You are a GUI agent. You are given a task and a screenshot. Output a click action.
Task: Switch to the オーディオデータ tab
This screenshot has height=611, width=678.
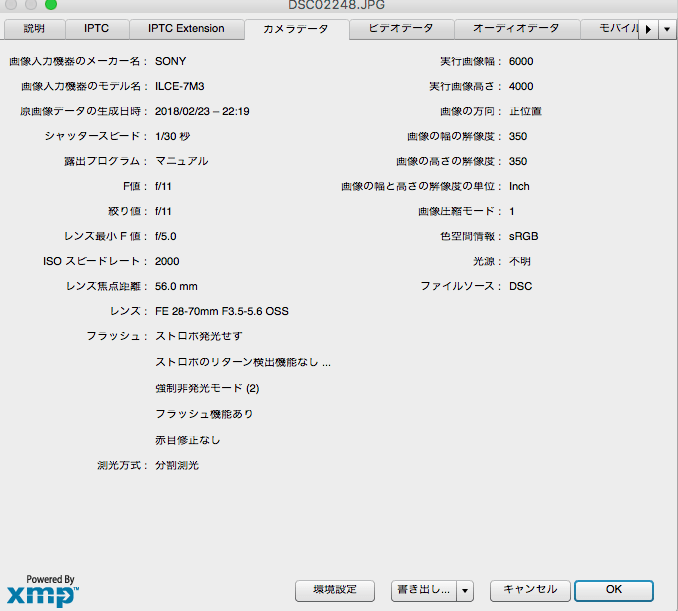pyautogui.click(x=516, y=29)
